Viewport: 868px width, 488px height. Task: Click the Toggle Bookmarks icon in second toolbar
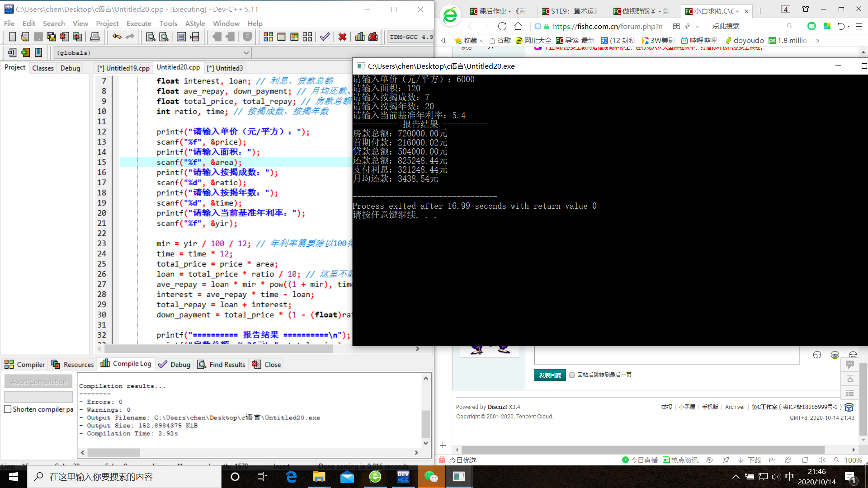point(38,52)
